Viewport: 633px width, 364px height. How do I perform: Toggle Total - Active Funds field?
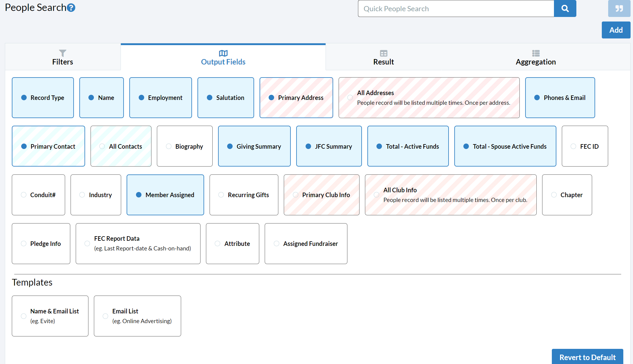[x=408, y=146]
